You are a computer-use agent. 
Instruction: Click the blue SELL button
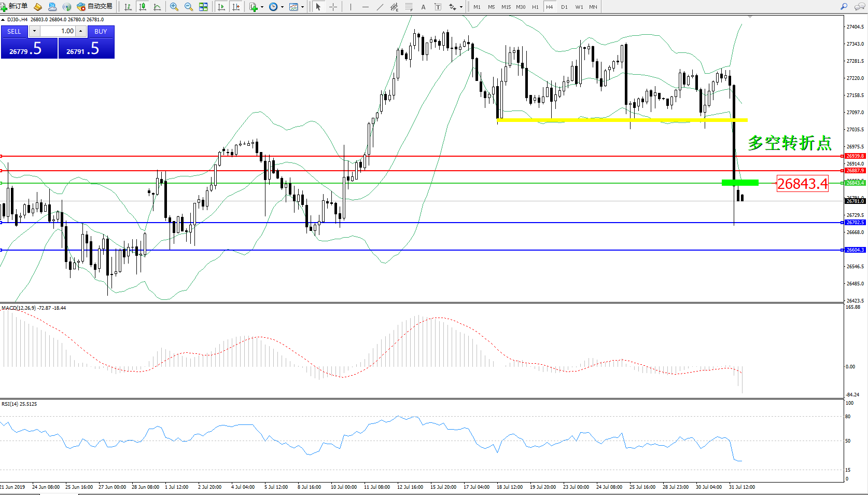coord(15,32)
